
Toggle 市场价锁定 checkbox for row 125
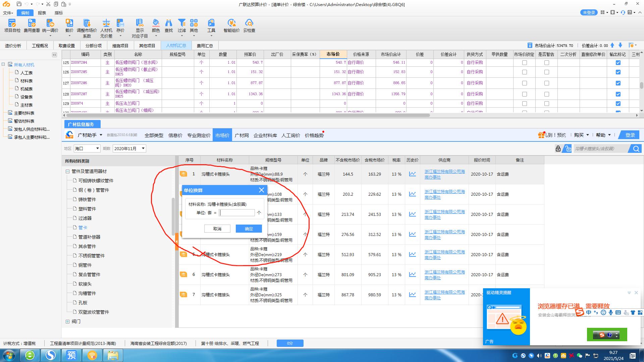point(525,63)
